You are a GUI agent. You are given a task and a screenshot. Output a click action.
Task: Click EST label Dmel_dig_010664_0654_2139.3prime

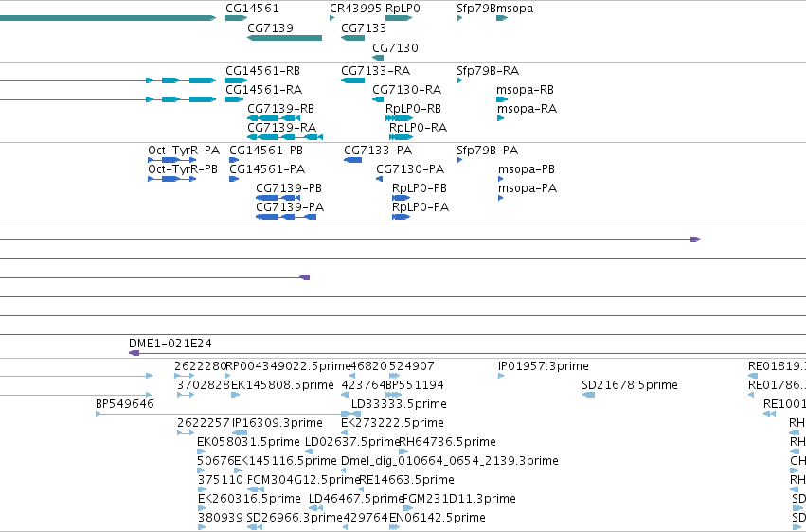click(x=450, y=461)
